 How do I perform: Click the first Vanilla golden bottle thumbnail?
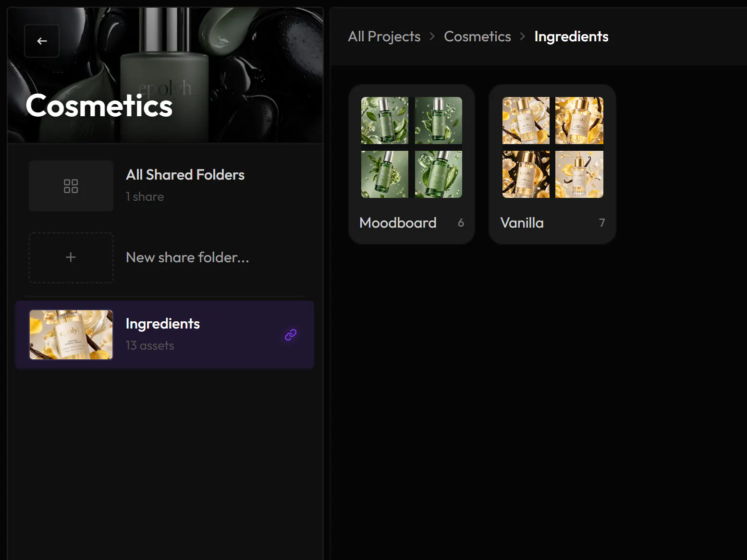point(526,121)
